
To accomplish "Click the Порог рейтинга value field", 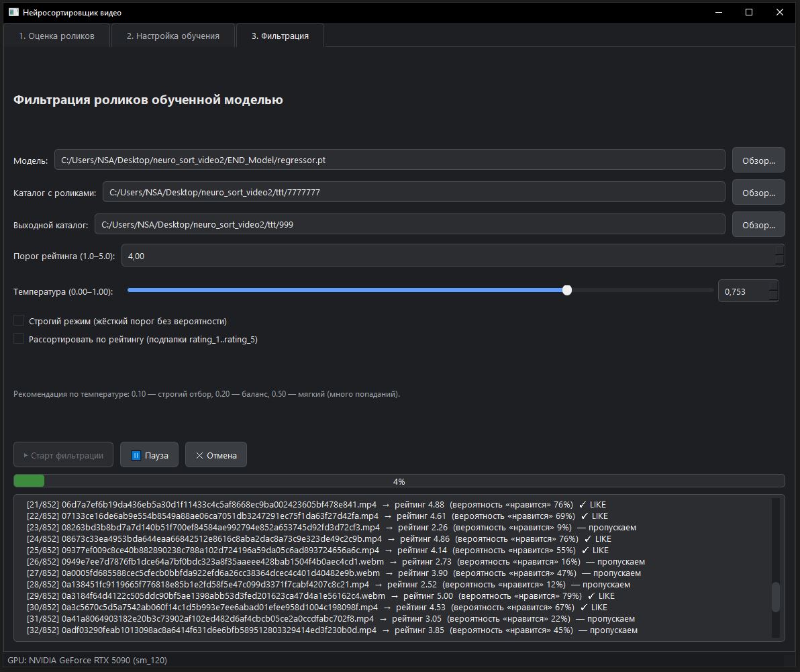I will tap(448, 256).
